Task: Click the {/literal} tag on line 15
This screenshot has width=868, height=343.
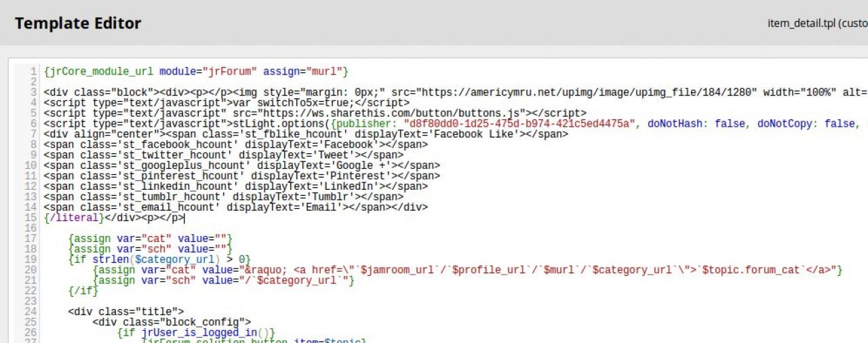Action: (73, 218)
